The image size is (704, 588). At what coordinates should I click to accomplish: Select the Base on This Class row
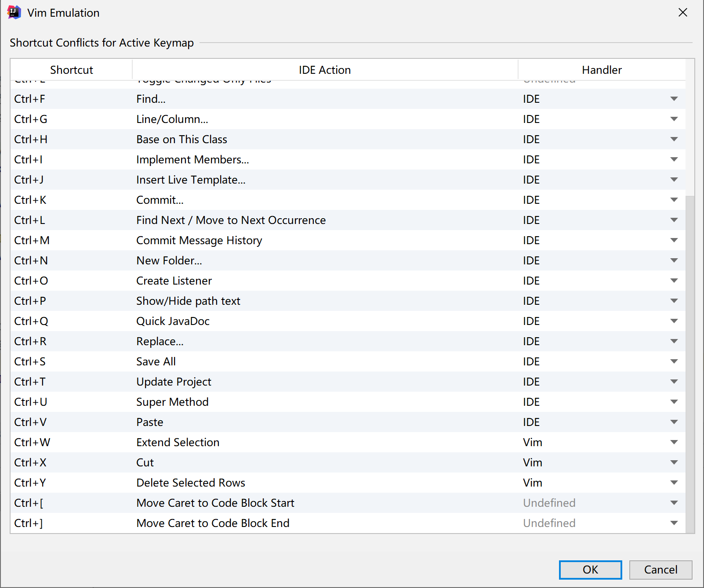348,139
